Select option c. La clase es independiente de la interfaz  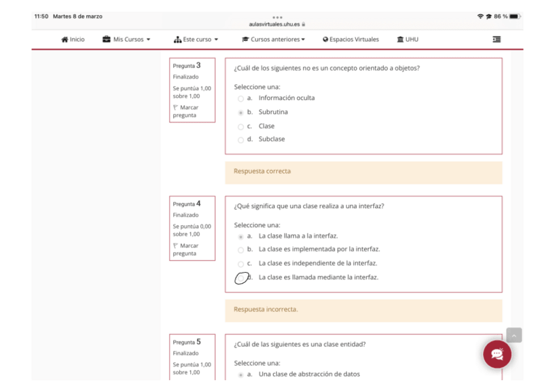[x=241, y=264]
